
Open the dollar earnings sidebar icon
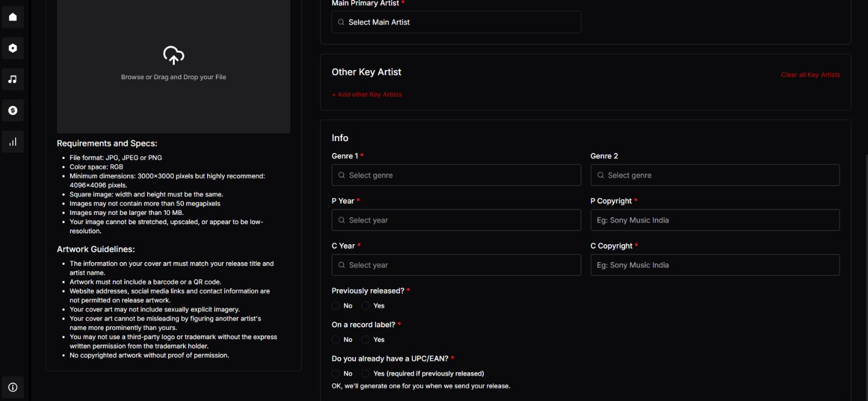click(x=13, y=111)
